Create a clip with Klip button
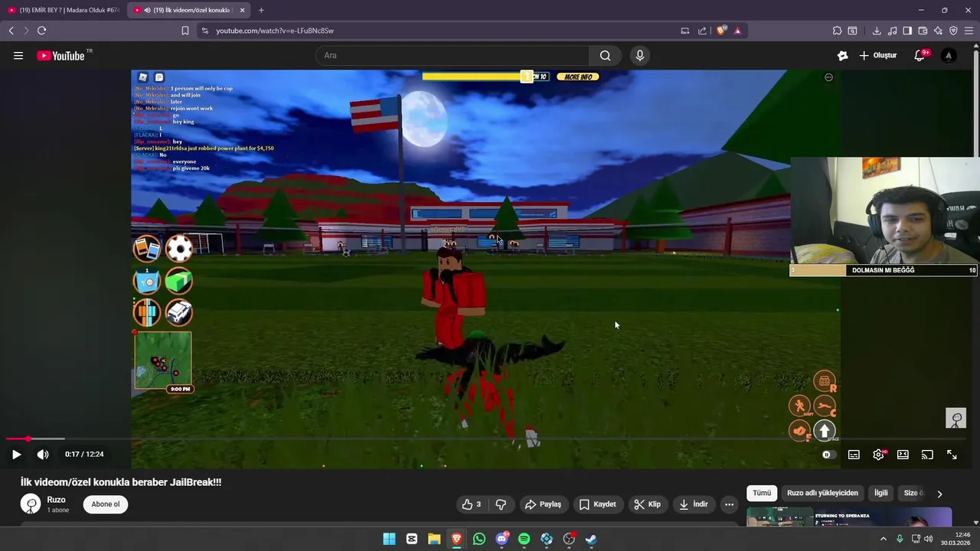This screenshot has height=551, width=980. click(647, 504)
